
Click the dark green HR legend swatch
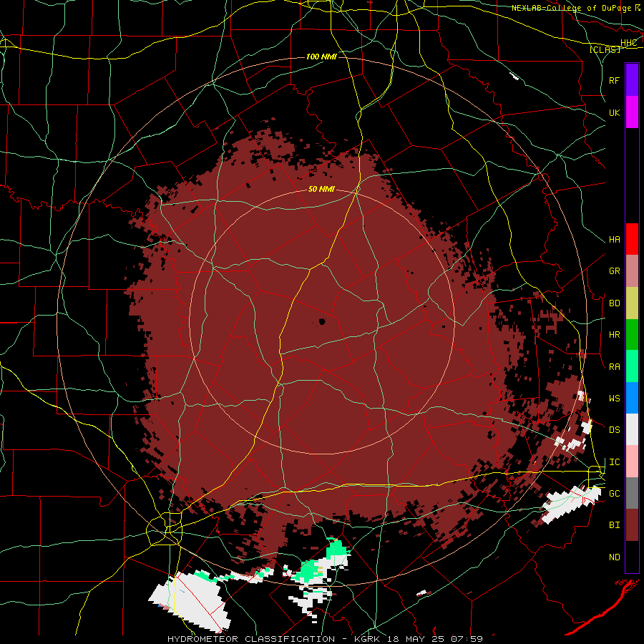pos(632,335)
